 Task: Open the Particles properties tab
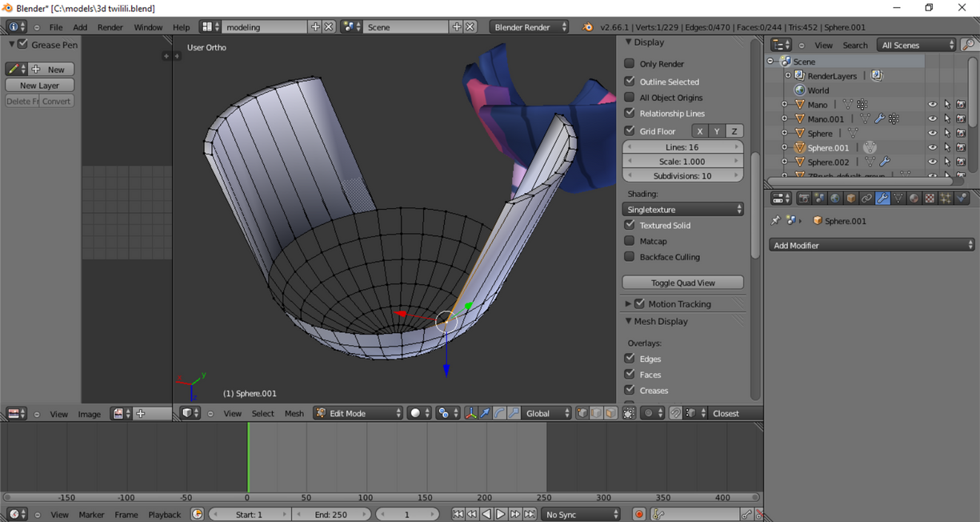click(946, 199)
